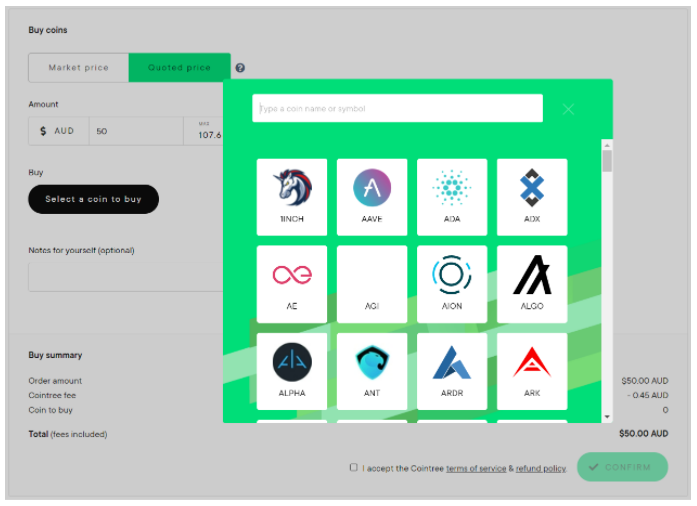This screenshot has width=697, height=506.
Task: Click the coin list scrollbar down arrow
Action: coord(607,417)
